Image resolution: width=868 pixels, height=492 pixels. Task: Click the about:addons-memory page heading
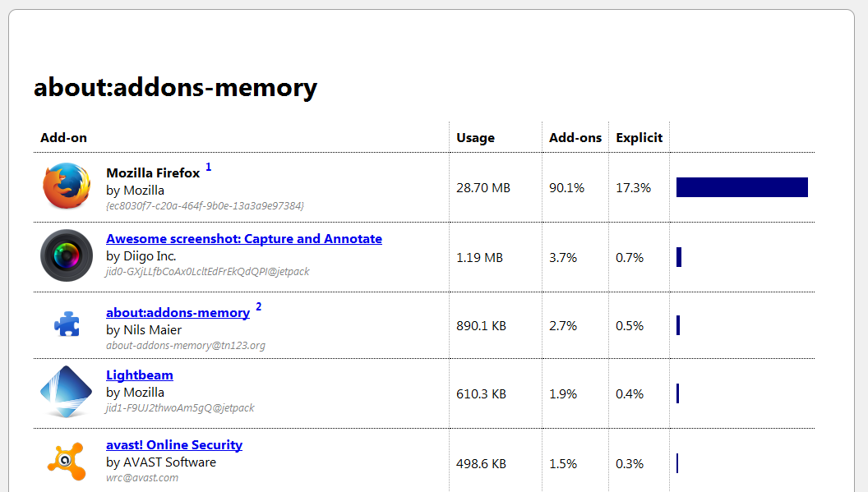[x=175, y=88]
